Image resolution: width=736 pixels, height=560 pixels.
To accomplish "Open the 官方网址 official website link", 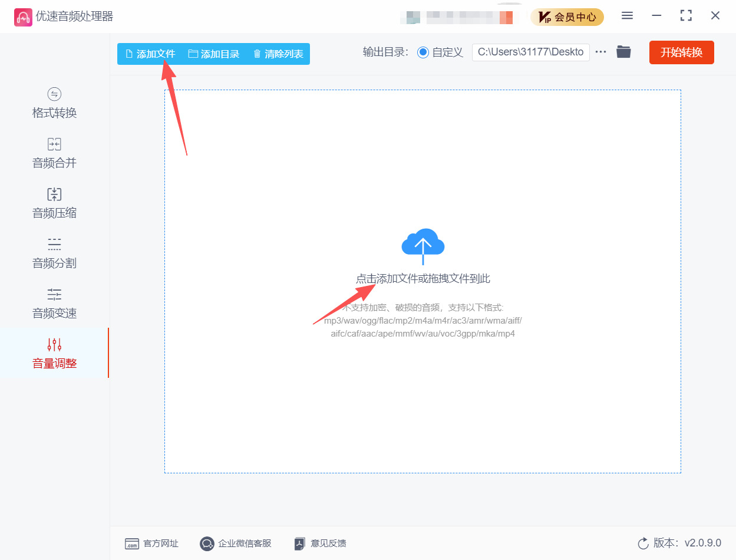I will [152, 543].
